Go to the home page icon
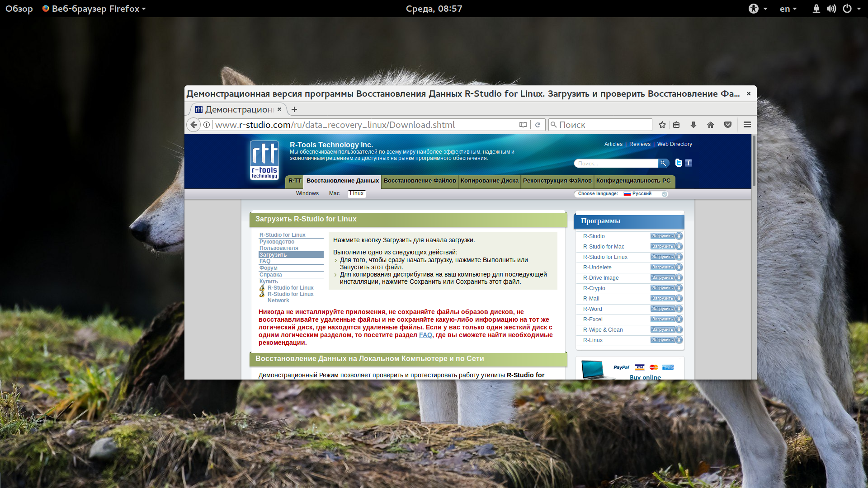This screenshot has width=868, height=488. pos(711,125)
